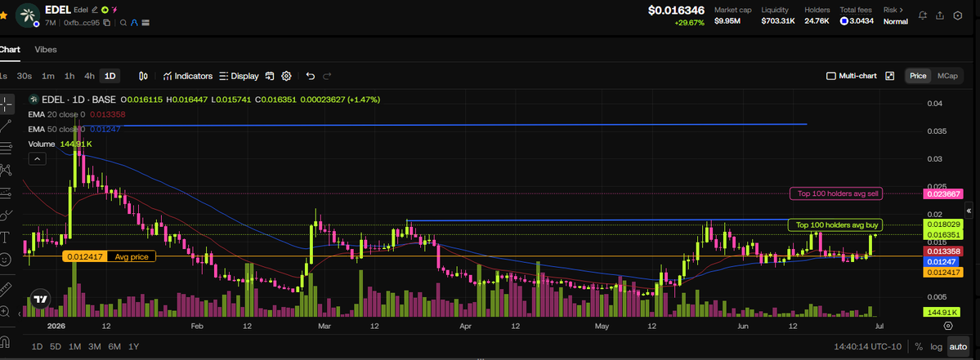
Task: Click the card-style icon after person icon
Action: coord(145,23)
